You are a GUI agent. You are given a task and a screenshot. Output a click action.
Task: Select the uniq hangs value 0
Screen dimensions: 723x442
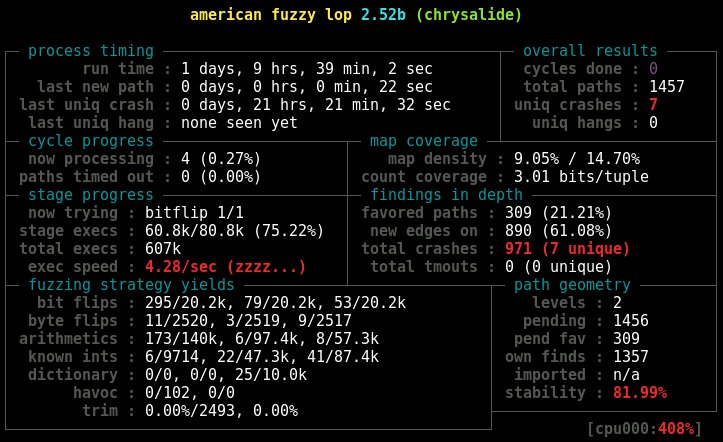click(653, 123)
